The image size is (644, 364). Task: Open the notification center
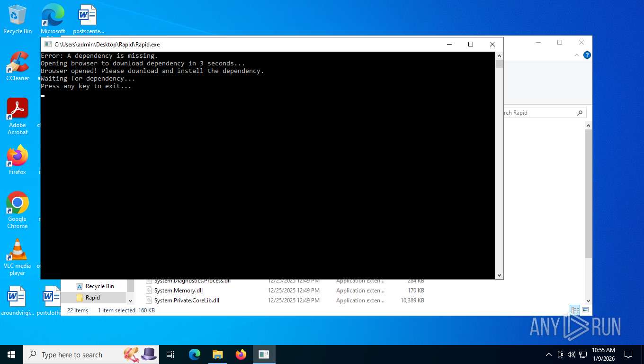click(628, 355)
